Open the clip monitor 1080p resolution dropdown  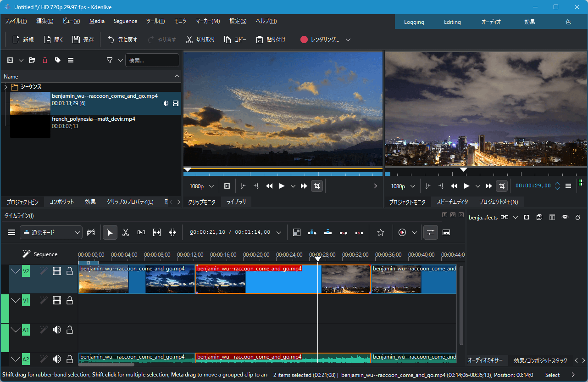coord(202,186)
